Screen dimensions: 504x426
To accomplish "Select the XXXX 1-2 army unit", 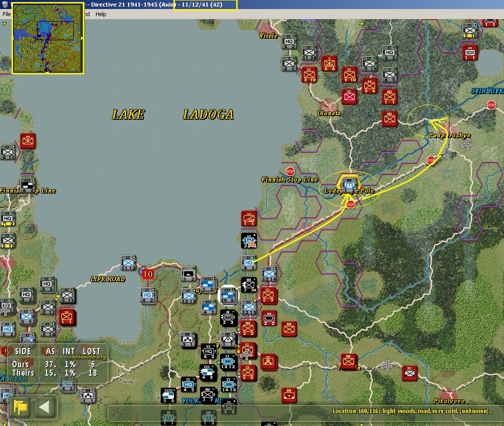I will point(209,285).
